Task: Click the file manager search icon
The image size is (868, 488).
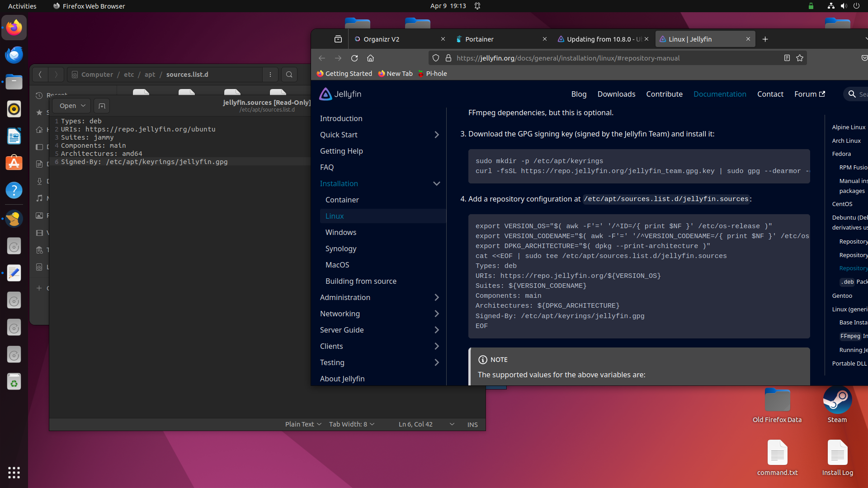Action: 289,75
